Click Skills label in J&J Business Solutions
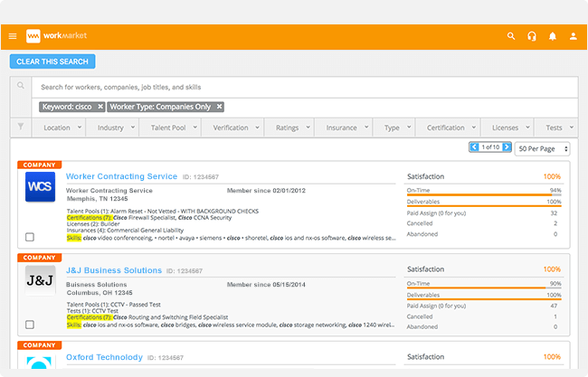The height and width of the screenshot is (377, 588). 74,325
